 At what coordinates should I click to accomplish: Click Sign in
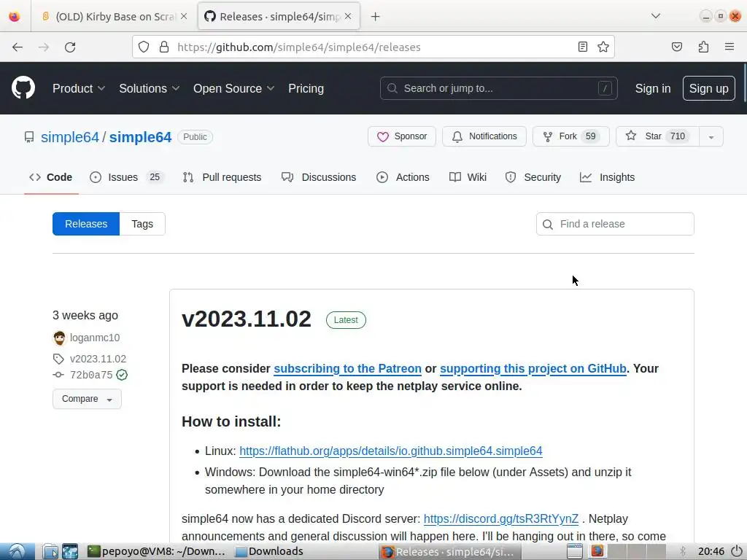click(x=653, y=88)
